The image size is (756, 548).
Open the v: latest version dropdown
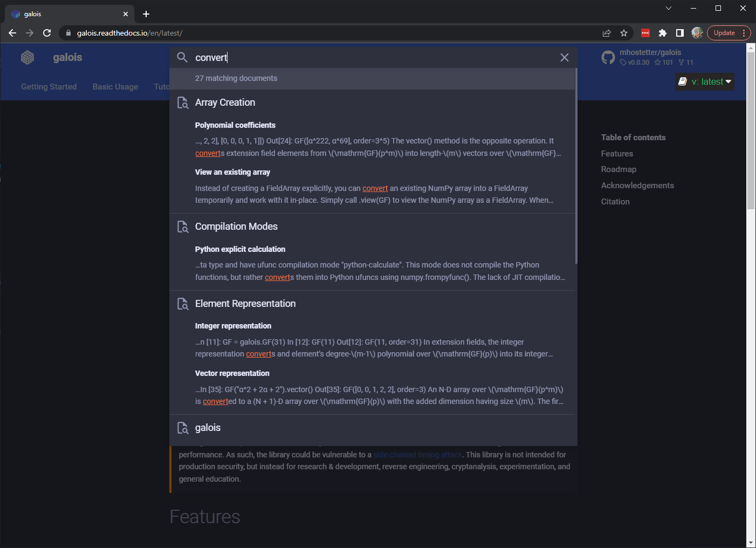[x=704, y=81]
